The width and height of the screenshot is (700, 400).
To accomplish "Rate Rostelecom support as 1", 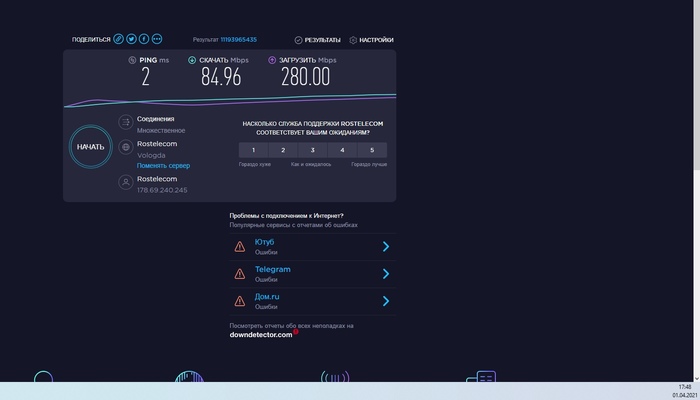I will (x=254, y=150).
